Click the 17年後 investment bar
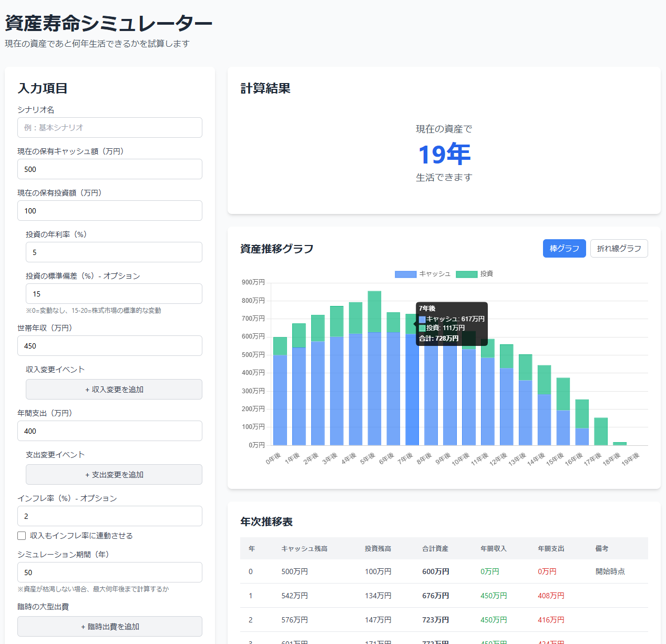666x644 pixels. [x=601, y=431]
